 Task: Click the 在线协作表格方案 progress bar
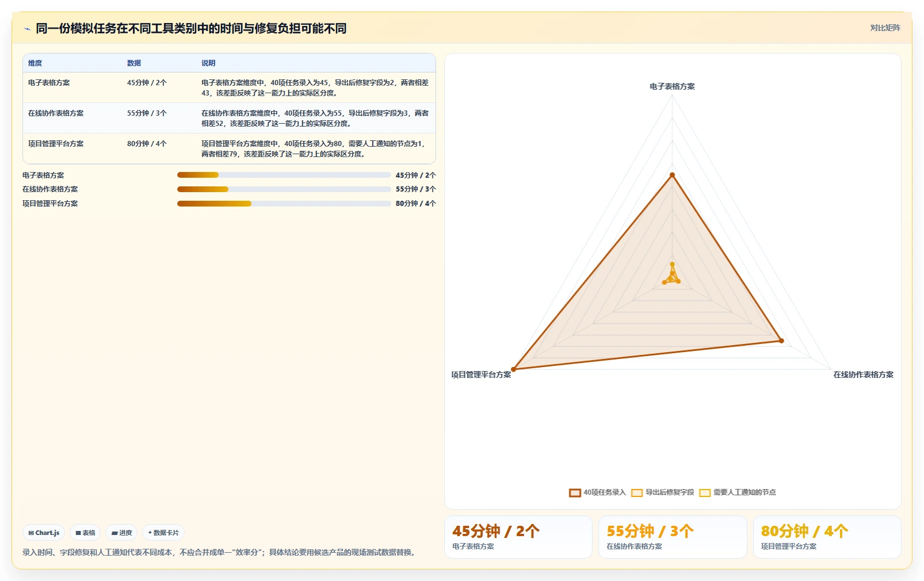click(284, 189)
